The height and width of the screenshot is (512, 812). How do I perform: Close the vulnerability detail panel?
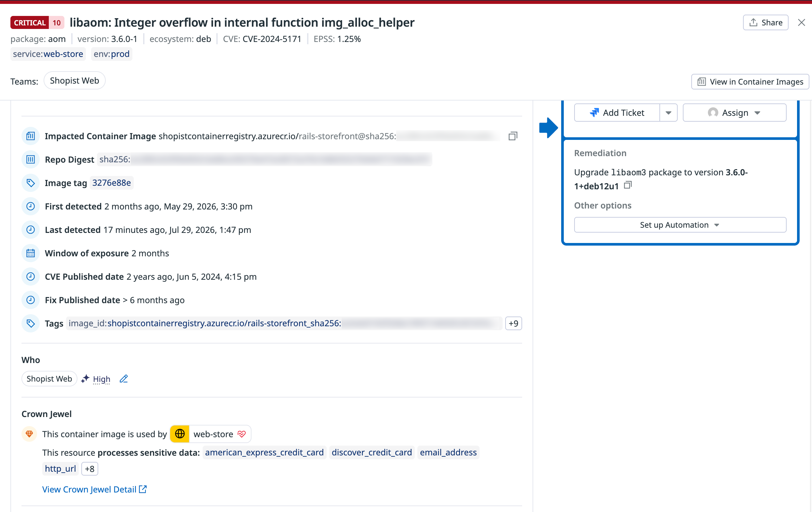click(x=802, y=22)
